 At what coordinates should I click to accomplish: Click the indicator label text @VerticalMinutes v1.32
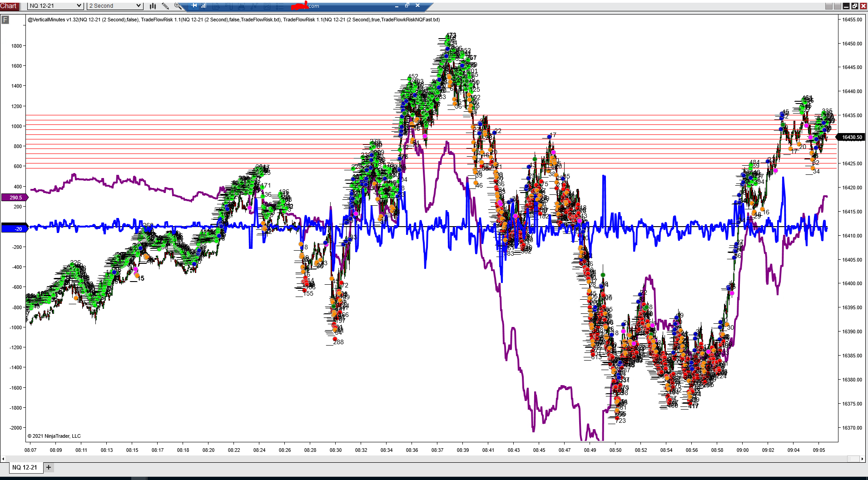[53, 20]
